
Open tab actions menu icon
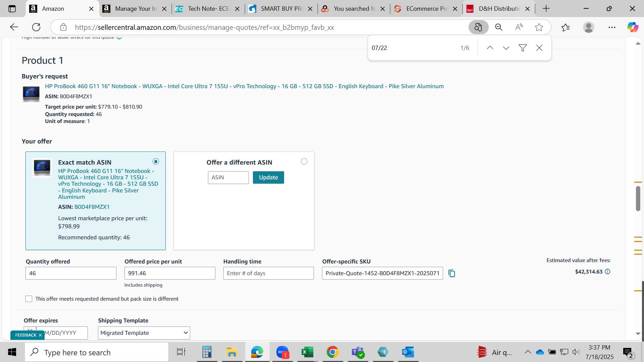click(12, 9)
